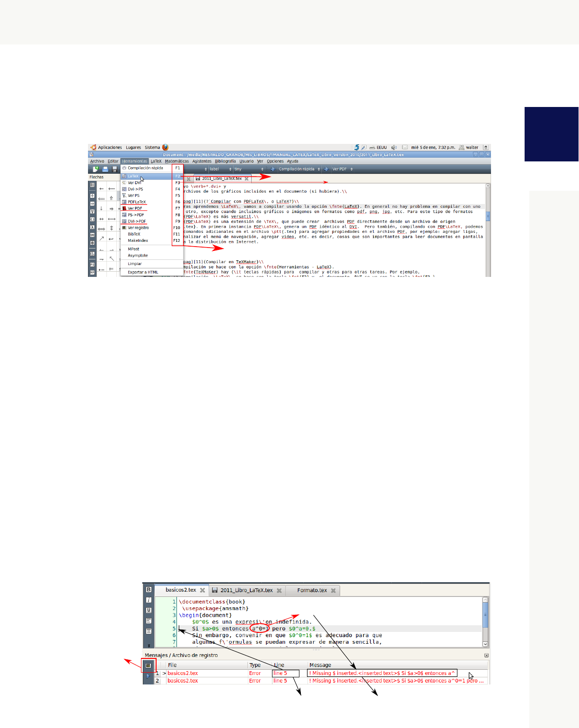Viewport: 579px width, 728px height.
Task: Click the log view icon in messages panel
Action: pos(148,666)
